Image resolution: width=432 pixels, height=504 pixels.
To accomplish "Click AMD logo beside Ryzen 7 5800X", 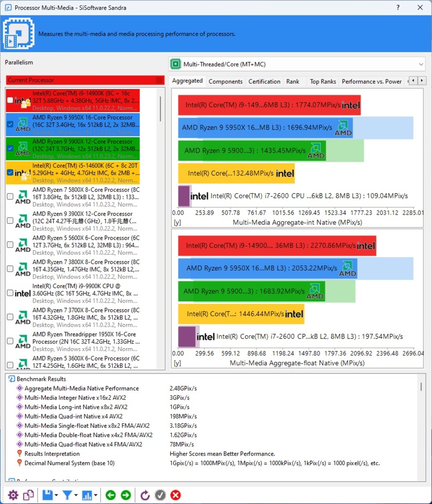I will coord(23,197).
